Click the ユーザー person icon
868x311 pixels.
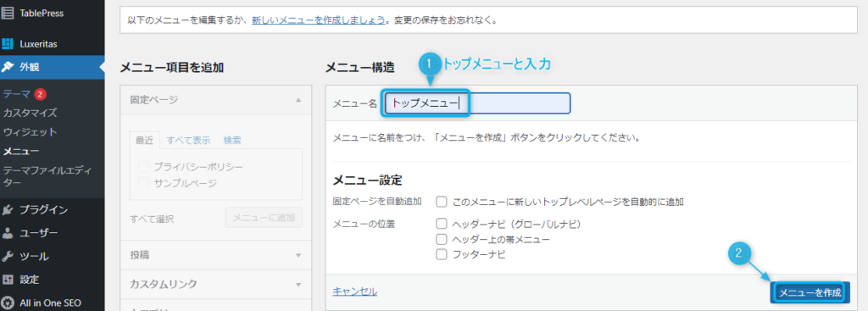[8, 233]
